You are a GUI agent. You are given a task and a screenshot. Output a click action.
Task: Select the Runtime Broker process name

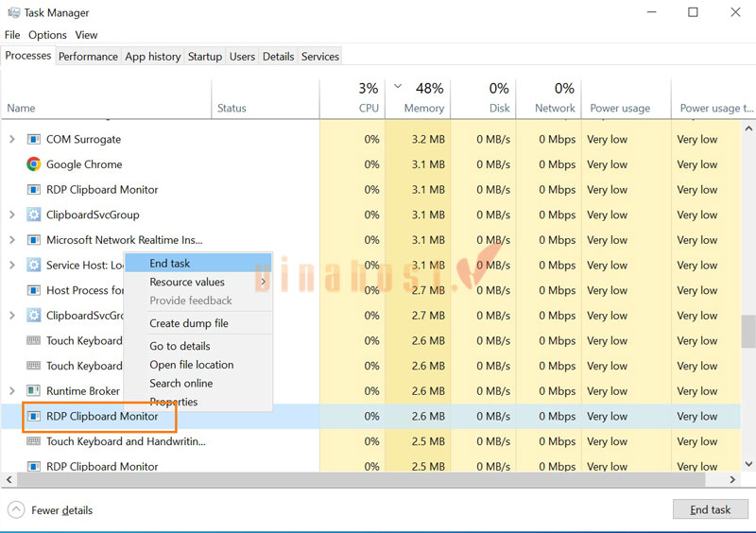click(x=83, y=390)
